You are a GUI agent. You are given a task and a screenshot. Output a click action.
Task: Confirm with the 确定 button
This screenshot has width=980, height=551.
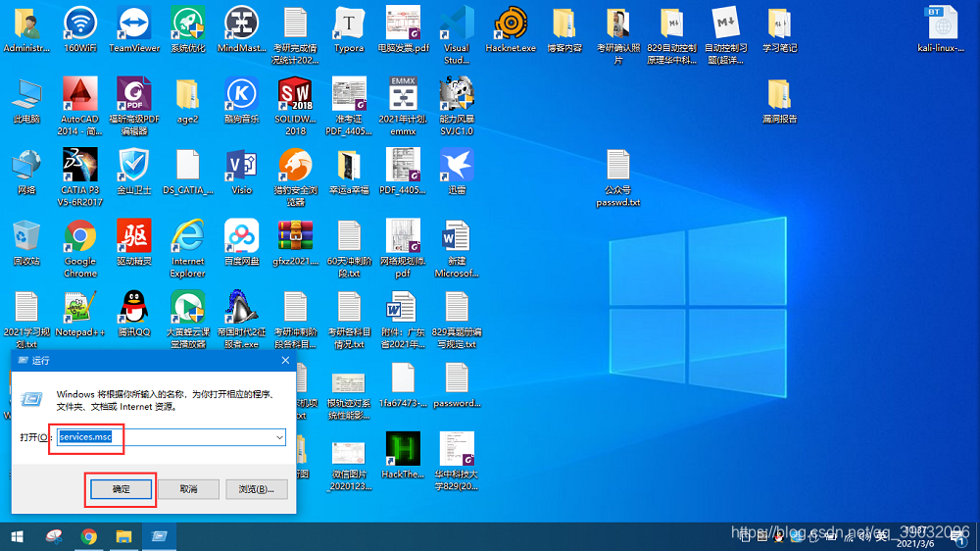click(x=121, y=489)
